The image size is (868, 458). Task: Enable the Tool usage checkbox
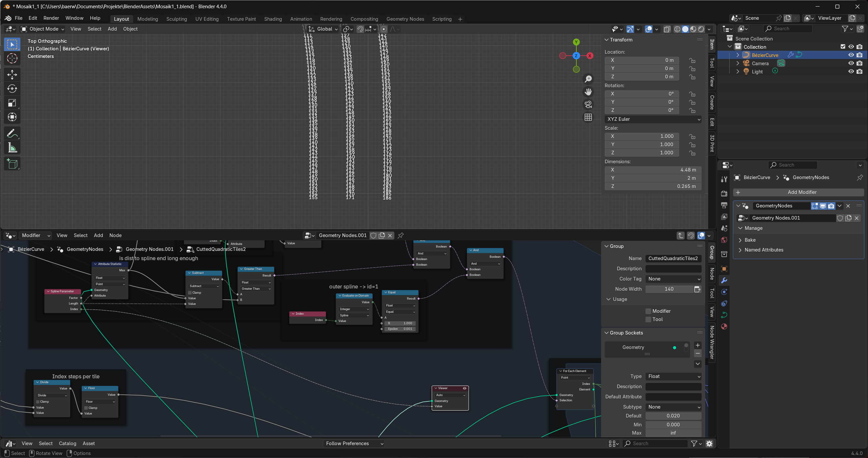coord(648,319)
